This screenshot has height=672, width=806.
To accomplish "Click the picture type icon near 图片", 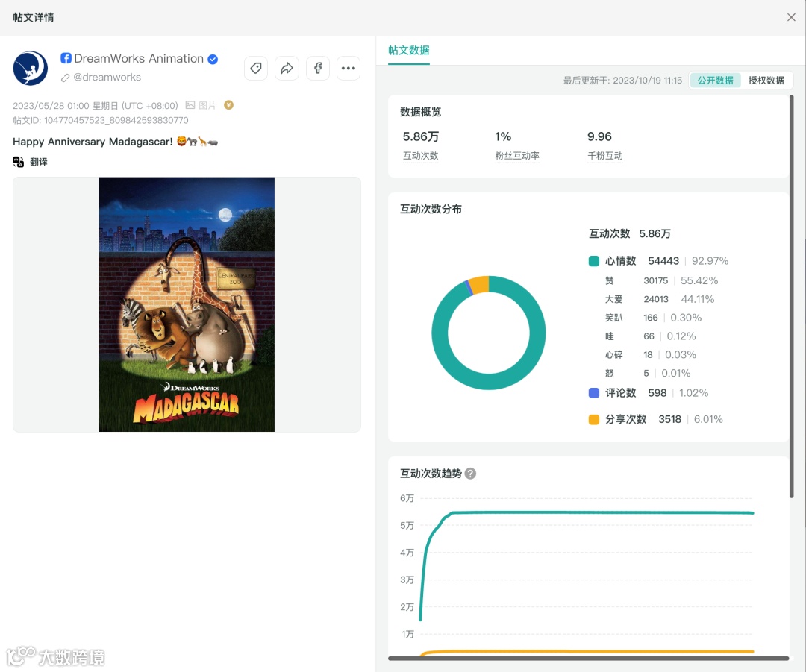I will tap(190, 105).
